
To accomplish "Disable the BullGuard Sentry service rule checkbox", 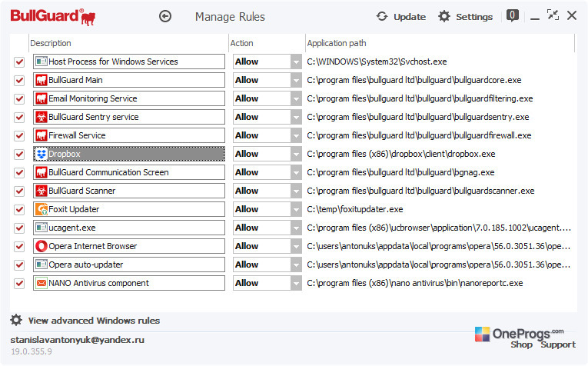I will pos(19,118).
